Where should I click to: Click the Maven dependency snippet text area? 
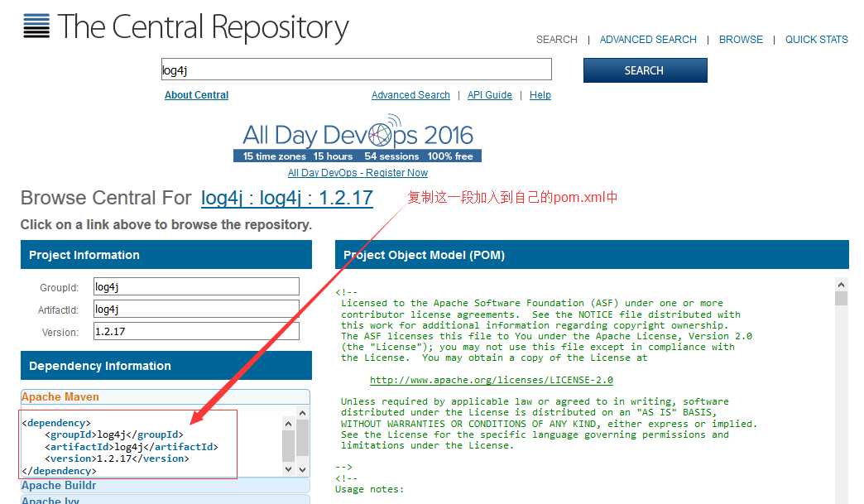[151, 447]
